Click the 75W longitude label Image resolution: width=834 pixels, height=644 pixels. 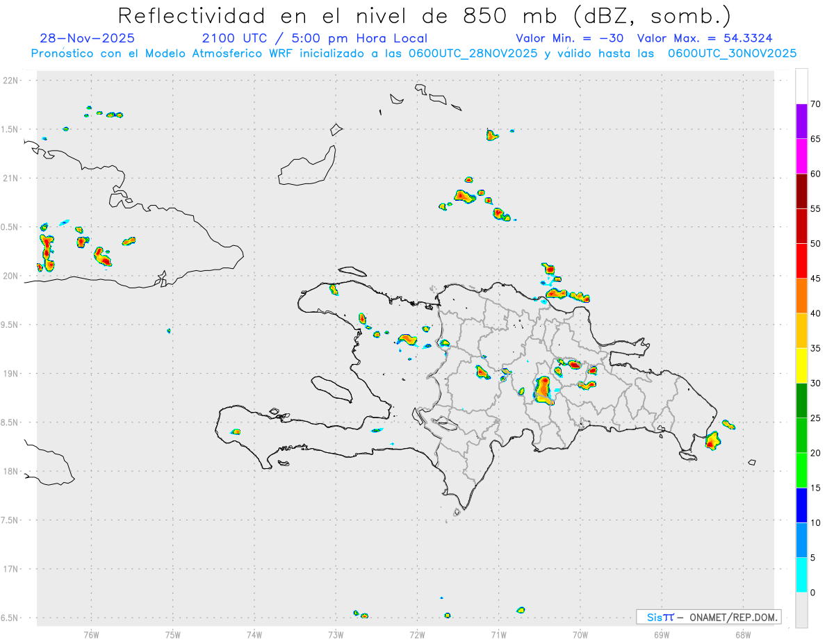coord(172,634)
